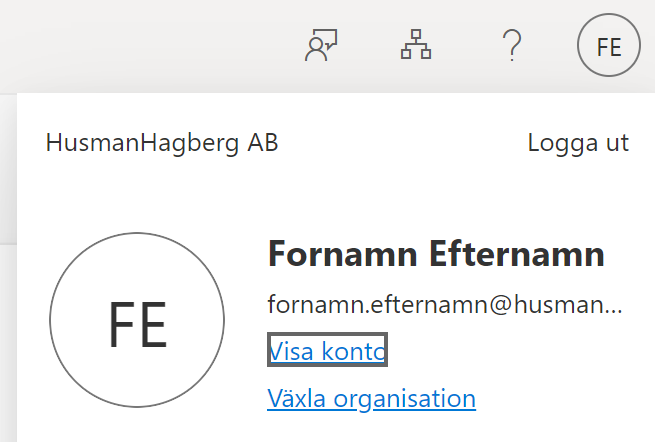Click the small FE account avatar
This screenshot has height=442, width=655.
click(609, 46)
